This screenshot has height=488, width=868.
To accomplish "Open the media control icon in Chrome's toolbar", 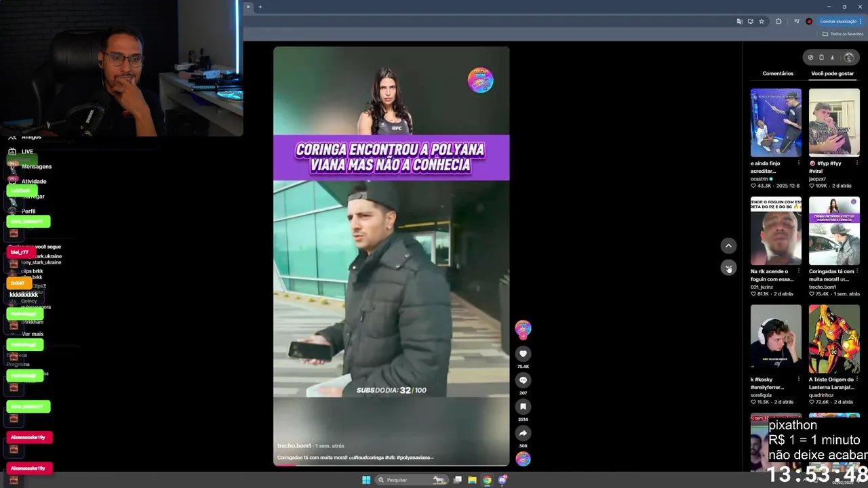I will point(797,21).
